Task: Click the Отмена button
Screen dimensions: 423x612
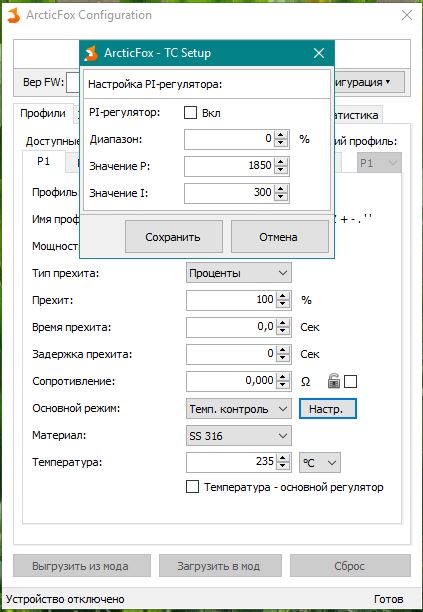Action: click(279, 237)
